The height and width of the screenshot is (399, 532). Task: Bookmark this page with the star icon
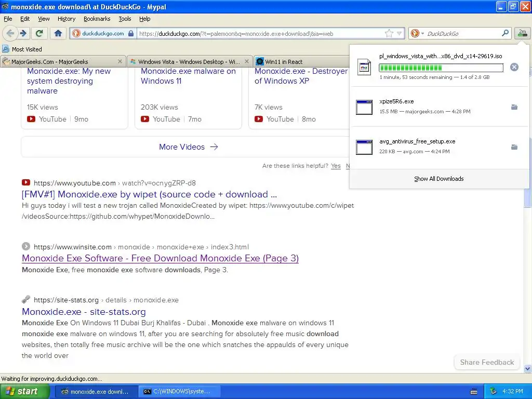pyautogui.click(x=389, y=33)
